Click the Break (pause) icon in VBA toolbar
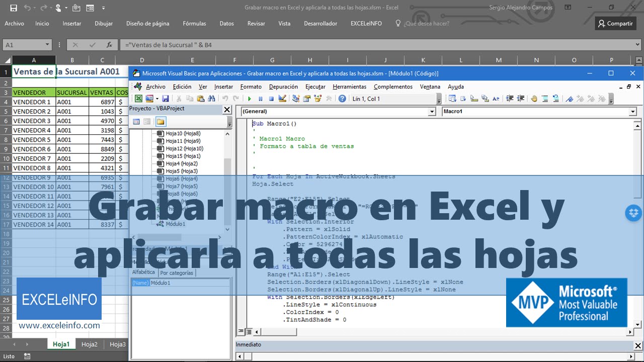Viewport: 644px width, 362px height. [x=260, y=99]
